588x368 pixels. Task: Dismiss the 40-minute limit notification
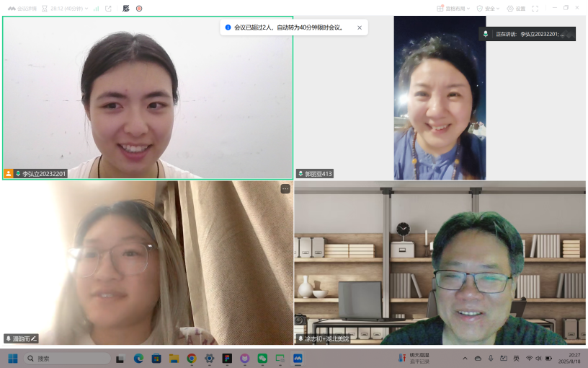pyautogui.click(x=360, y=27)
